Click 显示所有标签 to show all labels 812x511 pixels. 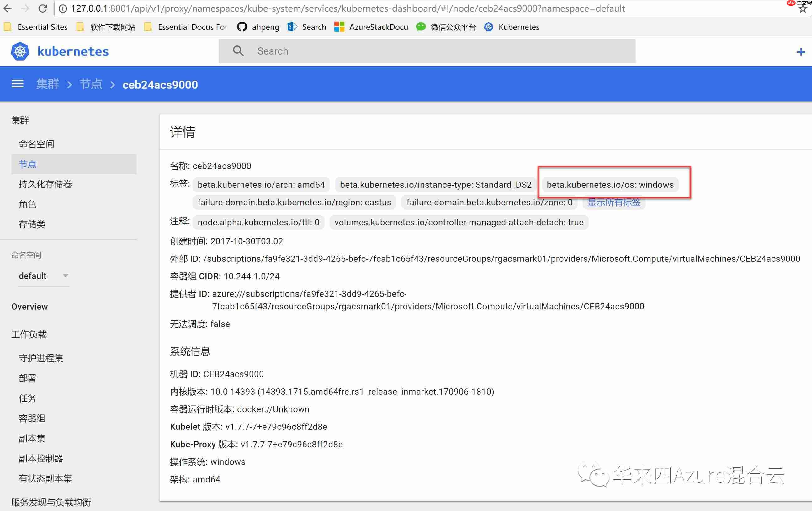(614, 202)
